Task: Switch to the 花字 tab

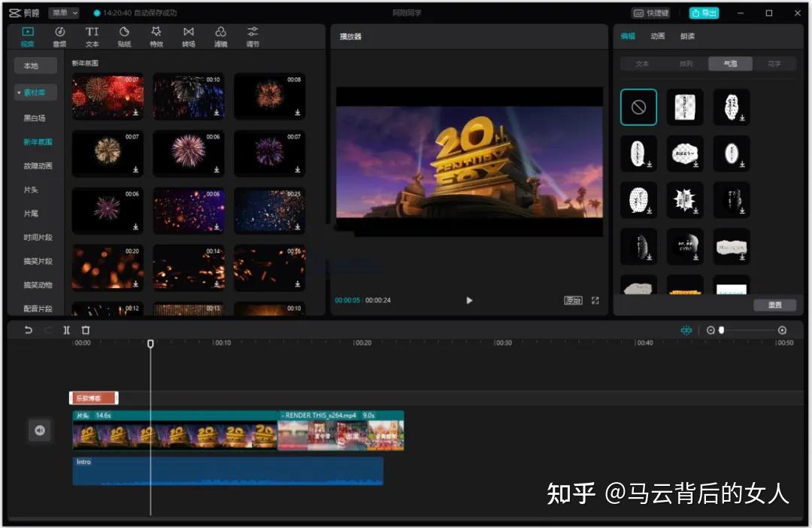Action: (x=775, y=64)
